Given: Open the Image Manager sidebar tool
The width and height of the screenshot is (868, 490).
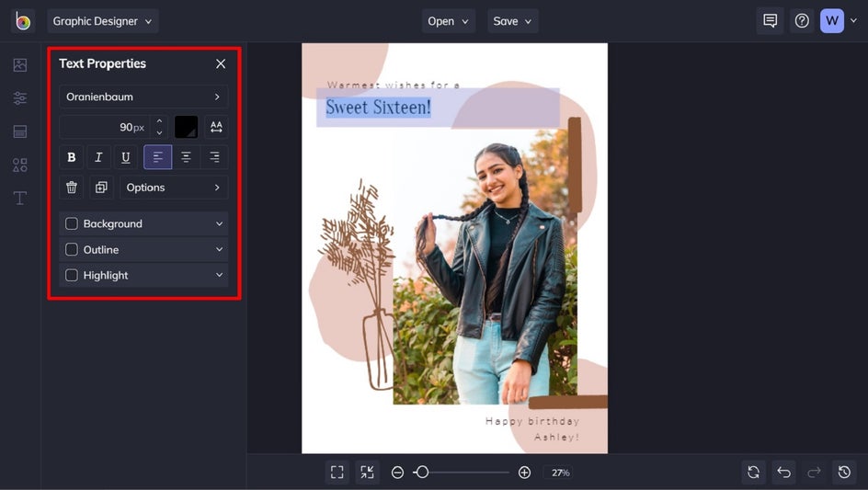Looking at the screenshot, I should click(x=20, y=64).
